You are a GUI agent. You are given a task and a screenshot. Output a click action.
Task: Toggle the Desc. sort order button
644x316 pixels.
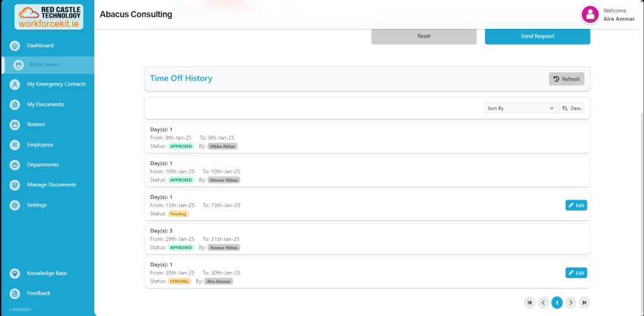[x=572, y=108]
